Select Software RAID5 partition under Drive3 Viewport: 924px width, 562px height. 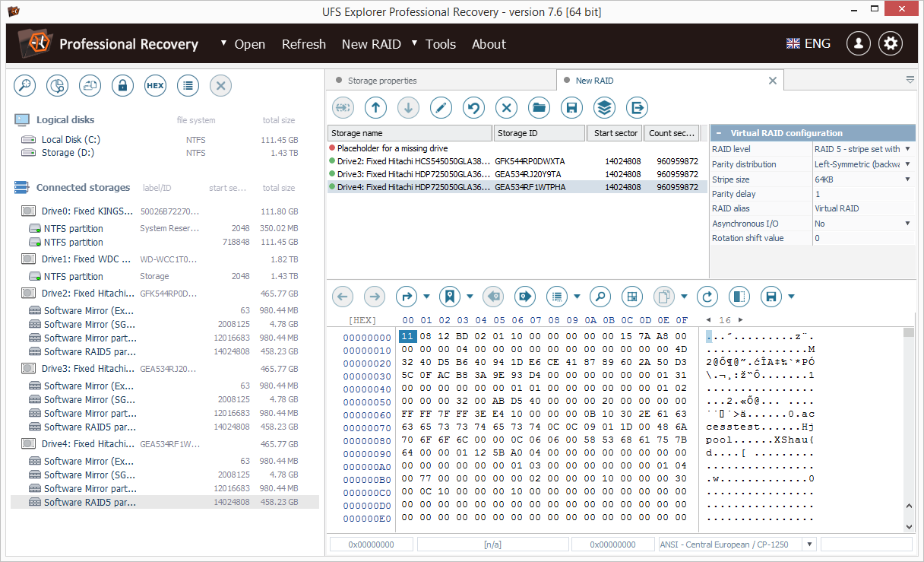90,427
